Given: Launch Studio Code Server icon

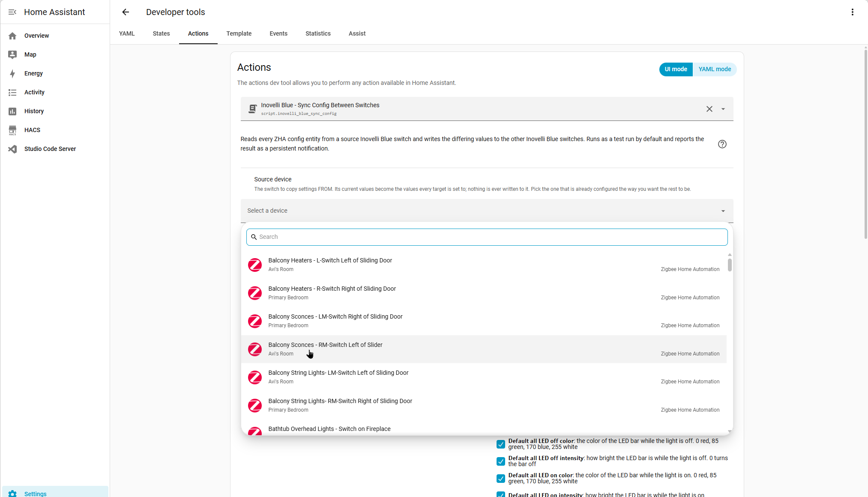Looking at the screenshot, I should tap(12, 149).
